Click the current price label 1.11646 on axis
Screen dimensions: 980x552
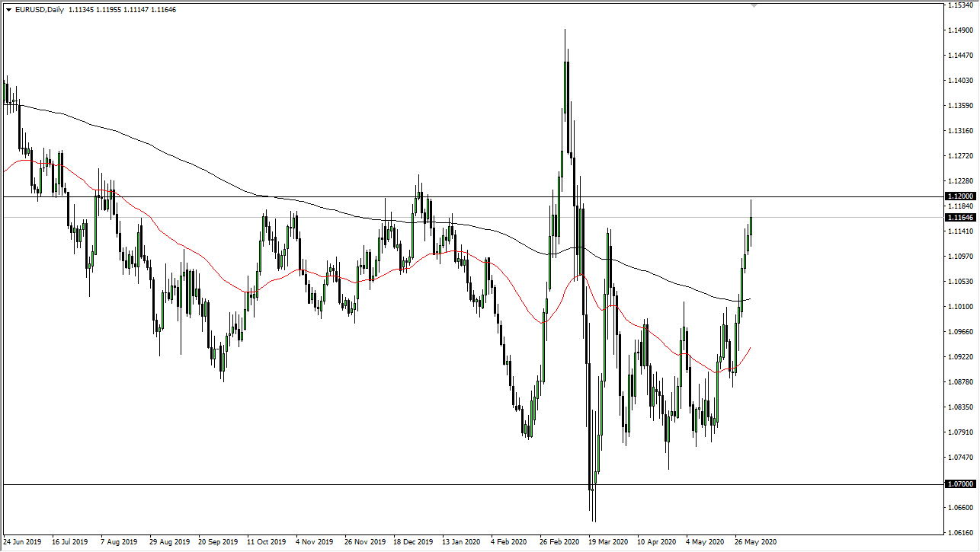click(x=960, y=218)
